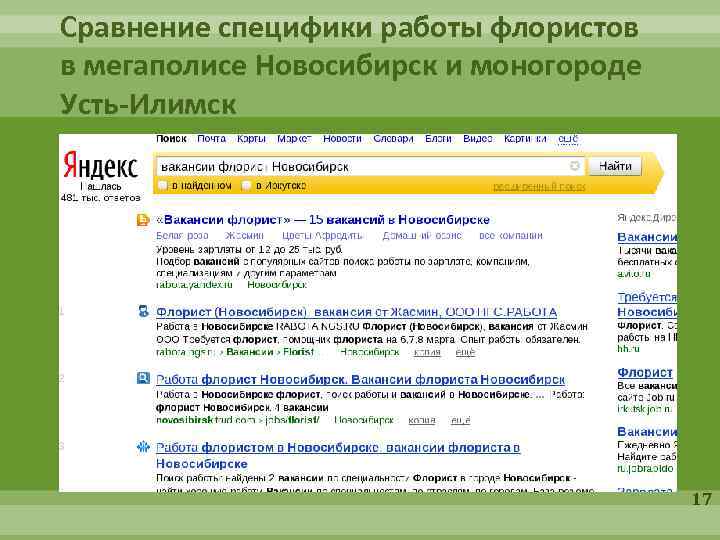Screen dimensions: 720x540
Task: Clear the search query with the X icon
Action: pyautogui.click(x=574, y=166)
